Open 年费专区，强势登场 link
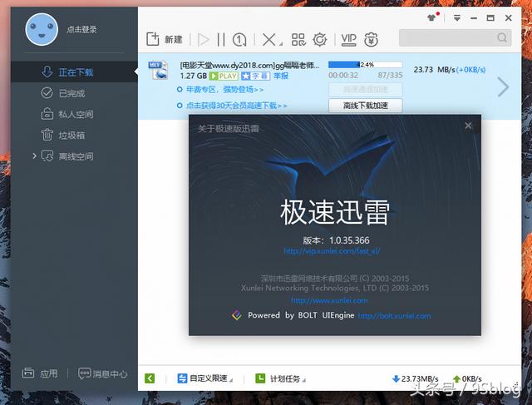532x405 pixels. pos(224,90)
